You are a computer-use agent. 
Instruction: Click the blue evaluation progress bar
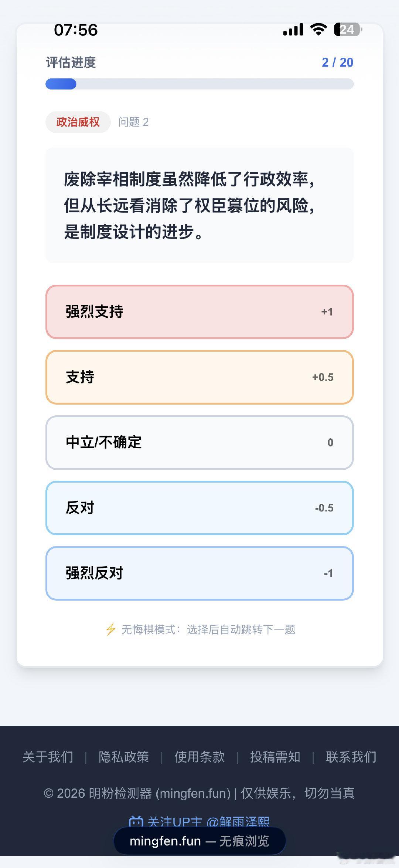tap(199, 84)
